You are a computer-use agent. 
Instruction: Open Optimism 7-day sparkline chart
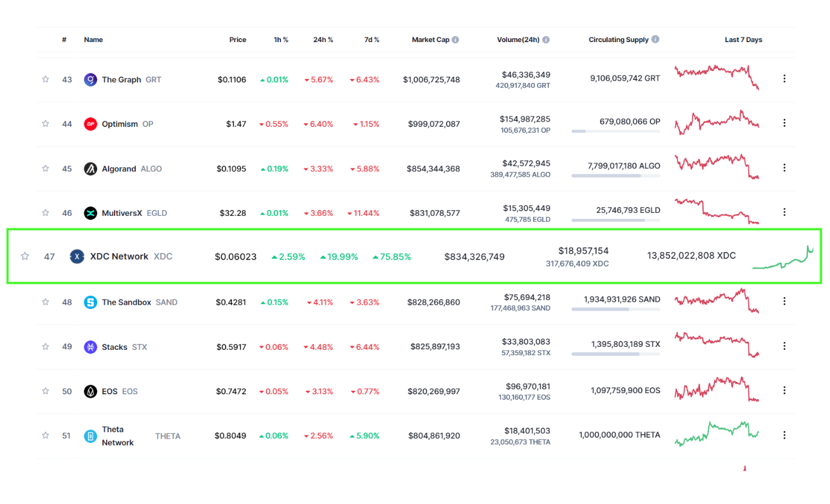717,122
